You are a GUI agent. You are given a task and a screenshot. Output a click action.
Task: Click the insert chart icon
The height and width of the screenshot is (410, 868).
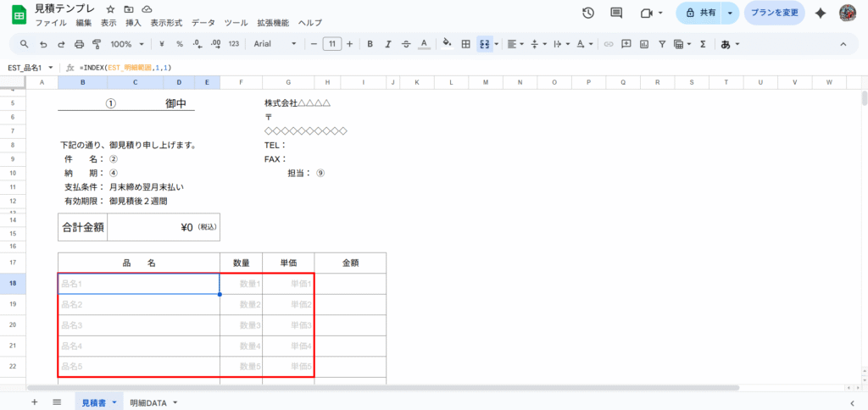coord(644,43)
